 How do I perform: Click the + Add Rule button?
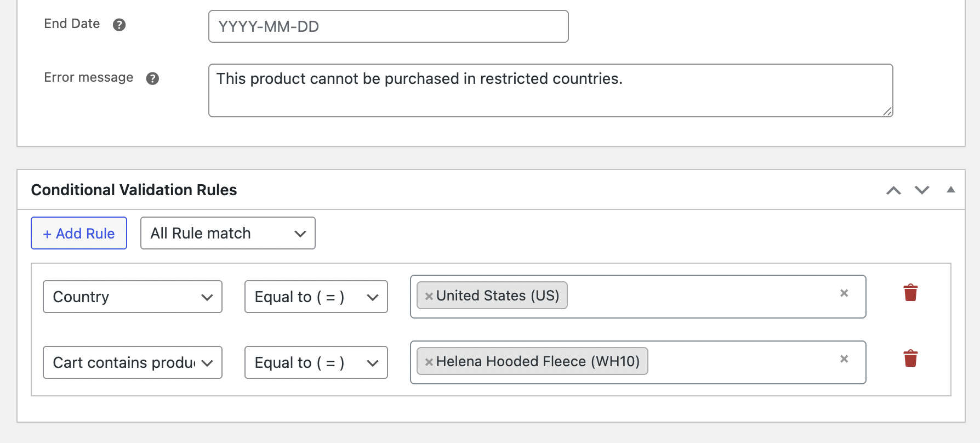[x=79, y=233]
